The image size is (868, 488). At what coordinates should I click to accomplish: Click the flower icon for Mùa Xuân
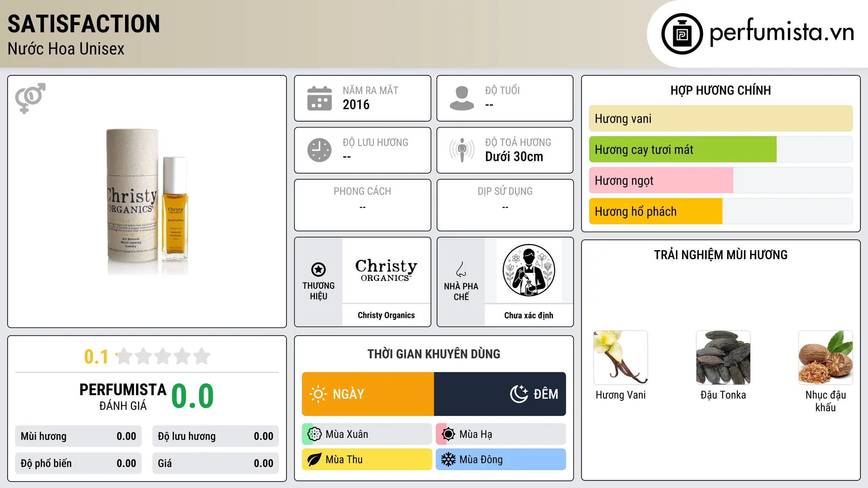coord(314,434)
